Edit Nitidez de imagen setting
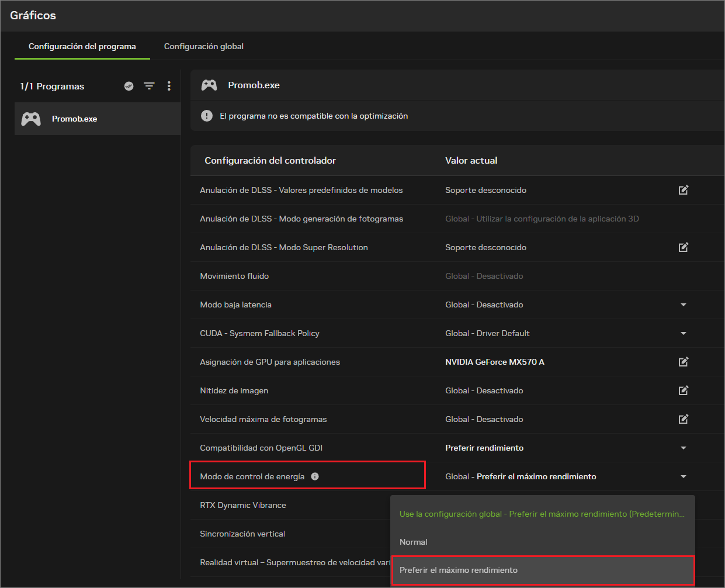This screenshot has width=725, height=588. 684,390
